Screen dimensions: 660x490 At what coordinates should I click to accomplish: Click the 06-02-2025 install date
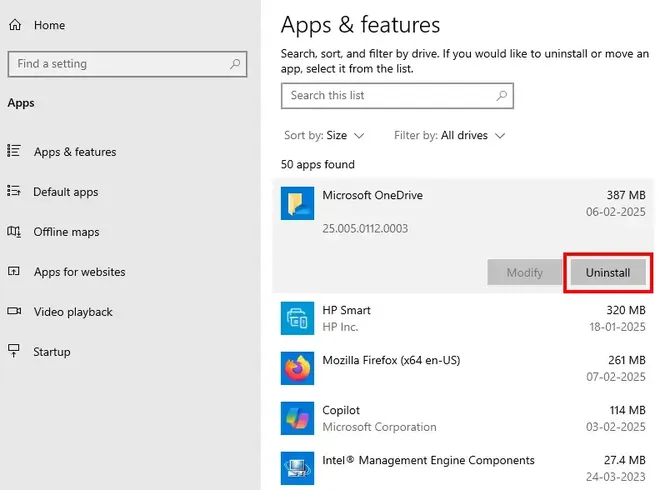click(616, 212)
